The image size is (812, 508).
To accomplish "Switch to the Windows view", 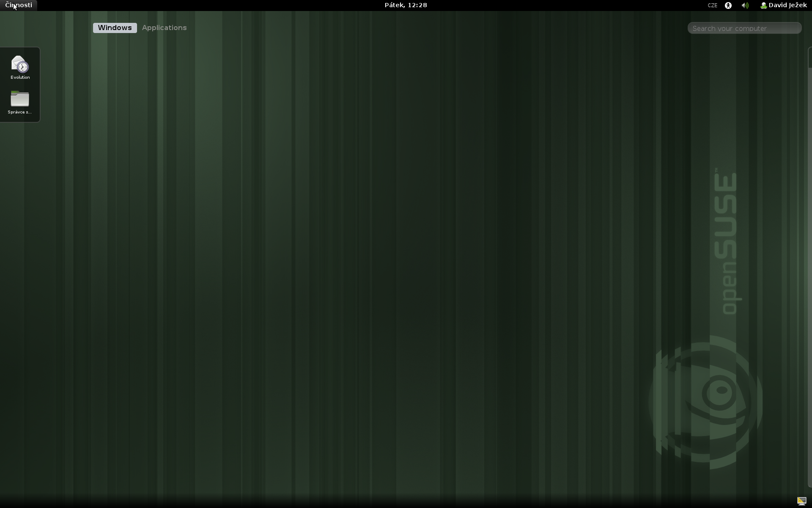I will [x=115, y=28].
